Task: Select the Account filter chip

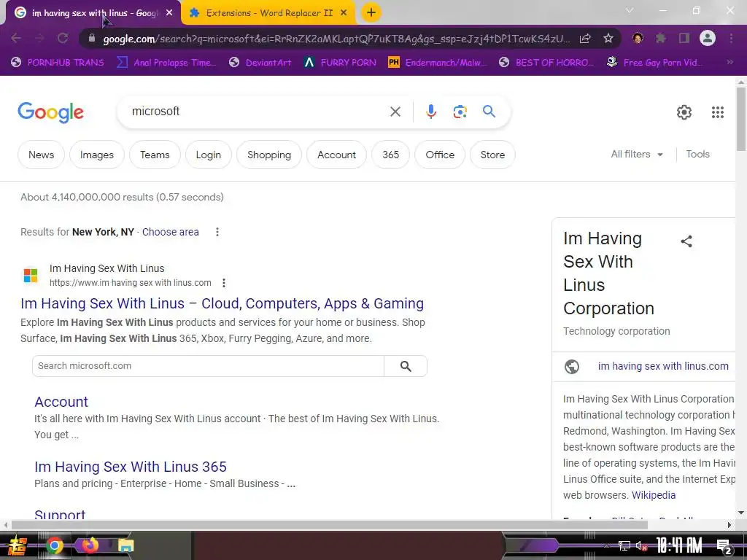Action: tap(336, 155)
